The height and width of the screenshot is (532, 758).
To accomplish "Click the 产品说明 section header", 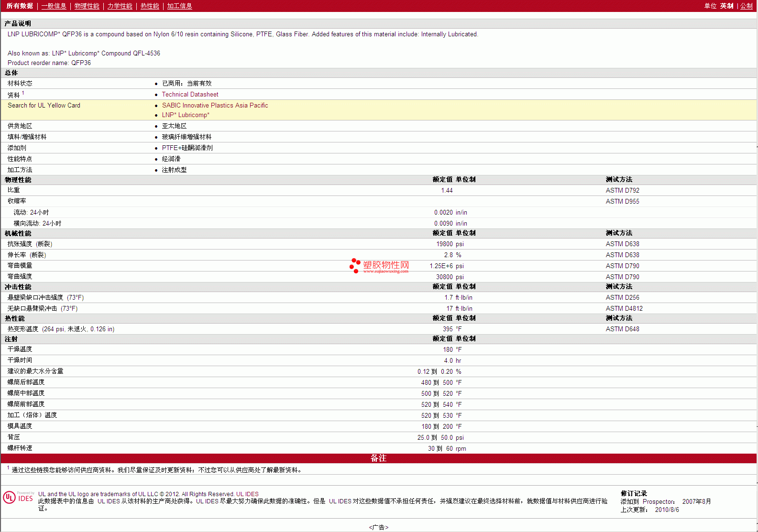I will pos(18,24).
